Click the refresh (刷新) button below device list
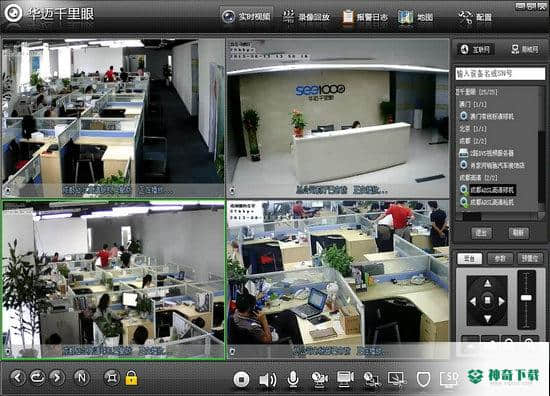Image resolution: width=550 pixels, height=396 pixels. (x=518, y=233)
